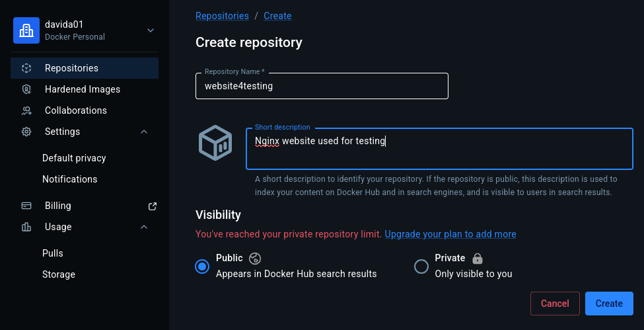Click the Create button

click(x=609, y=304)
